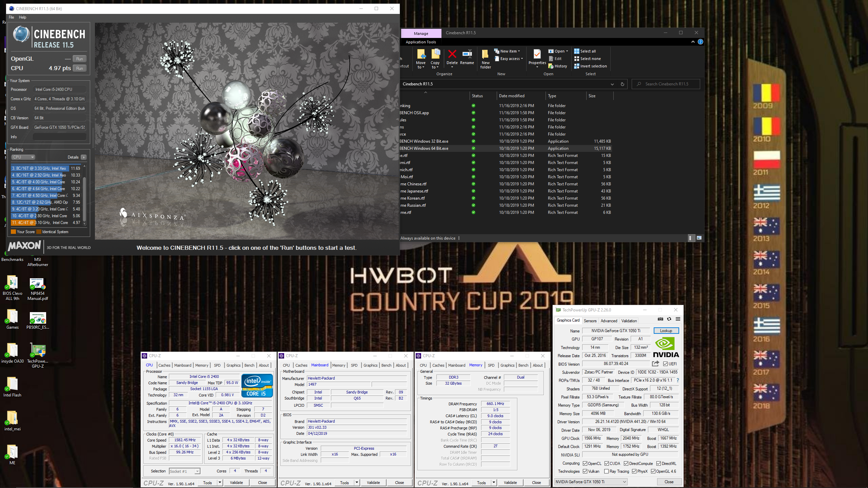Switch to the Caches tab in first CPU-Z window
The height and width of the screenshot is (488, 868).
164,365
